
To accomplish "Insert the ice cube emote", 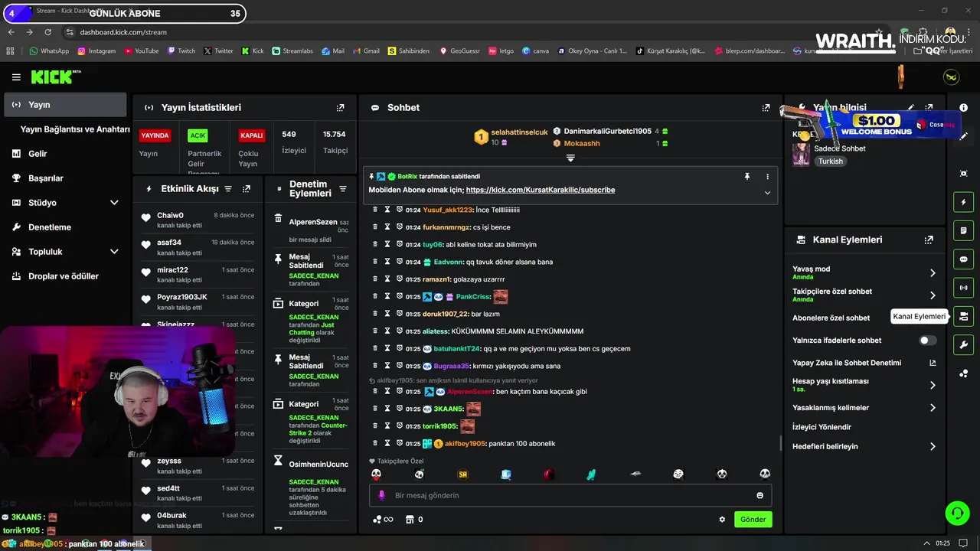I will click(x=506, y=474).
